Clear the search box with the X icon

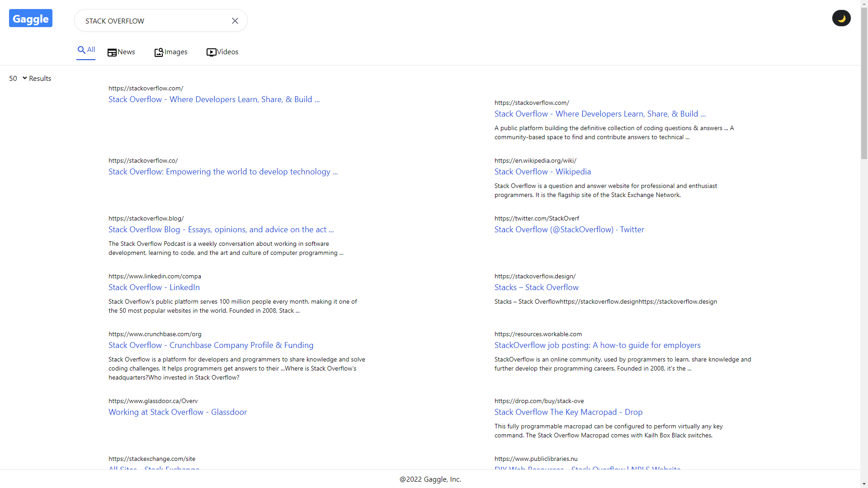[x=235, y=21]
